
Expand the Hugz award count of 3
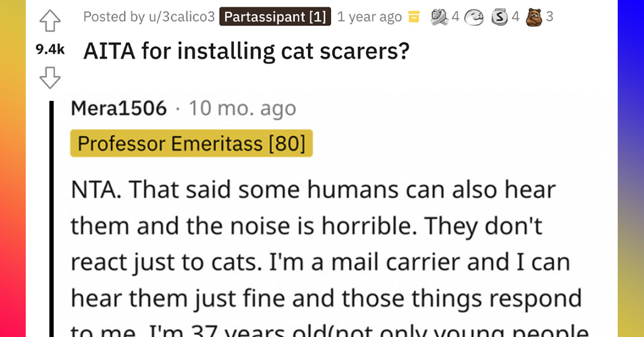[x=550, y=17]
